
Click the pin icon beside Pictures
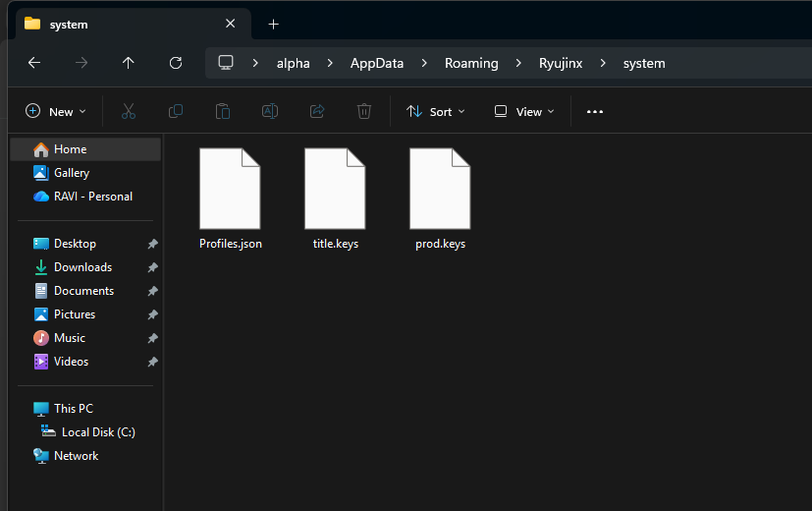click(153, 314)
